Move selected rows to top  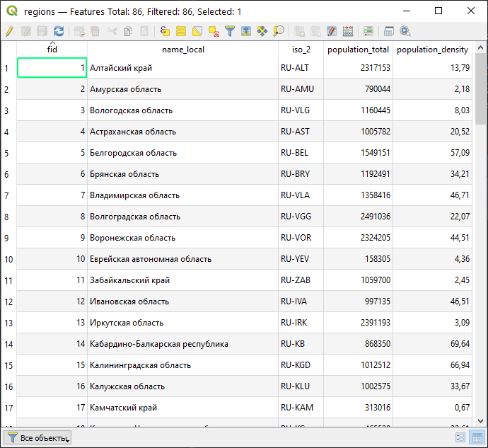pyautogui.click(x=246, y=31)
